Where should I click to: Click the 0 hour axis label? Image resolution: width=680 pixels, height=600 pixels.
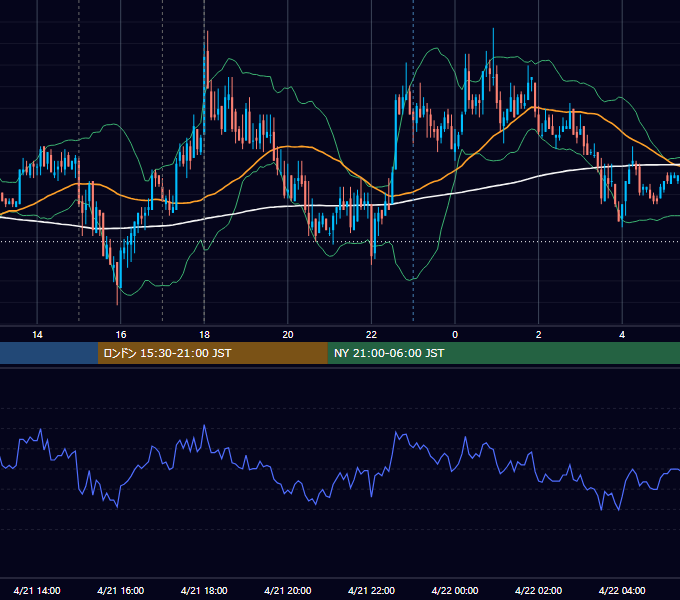tap(455, 335)
